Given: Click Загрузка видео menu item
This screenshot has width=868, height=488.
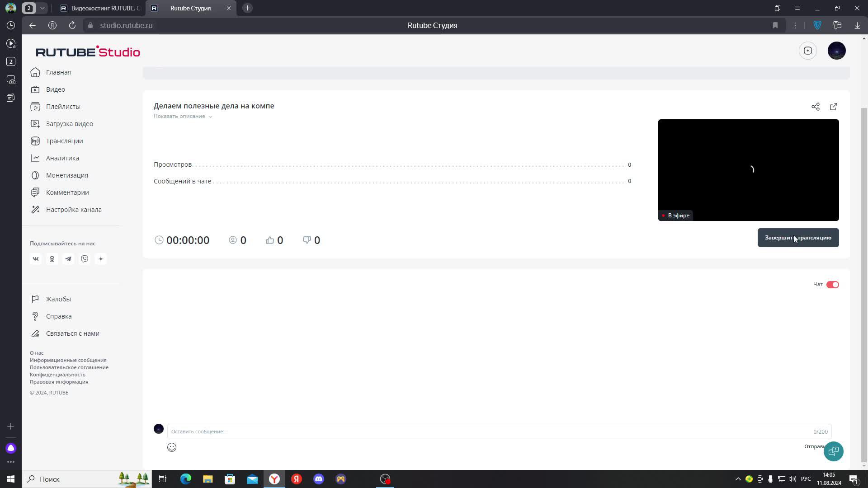Looking at the screenshot, I should (70, 124).
